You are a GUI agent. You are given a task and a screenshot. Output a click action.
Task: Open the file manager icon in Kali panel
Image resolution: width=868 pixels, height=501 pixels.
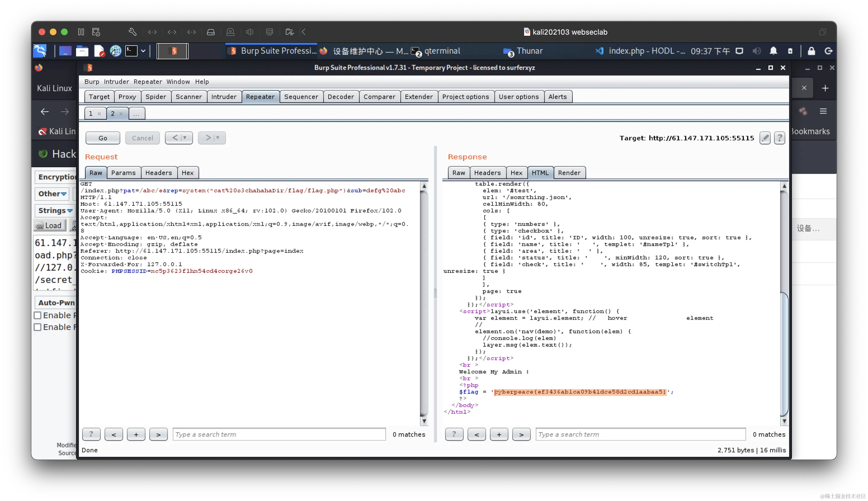pyautogui.click(x=82, y=51)
